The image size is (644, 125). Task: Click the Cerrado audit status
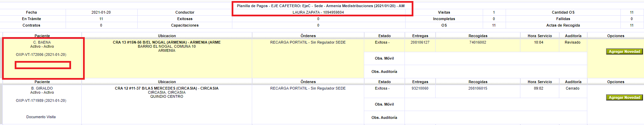573,88
